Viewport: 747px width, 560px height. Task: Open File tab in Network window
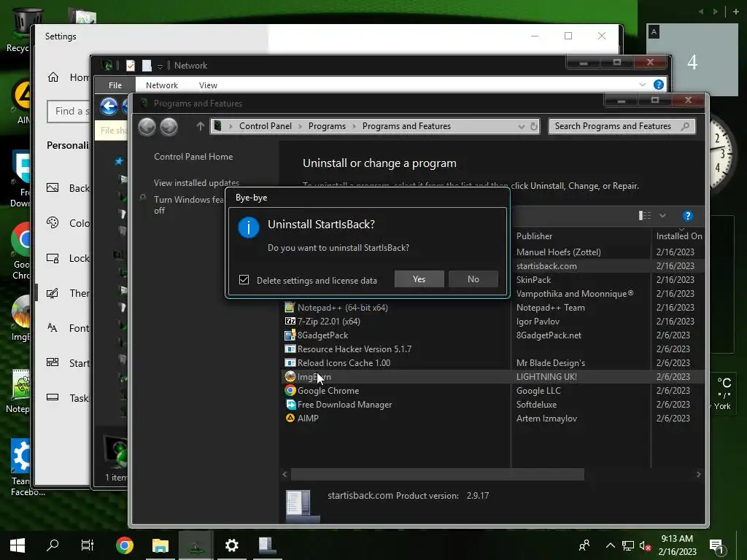pyautogui.click(x=115, y=85)
